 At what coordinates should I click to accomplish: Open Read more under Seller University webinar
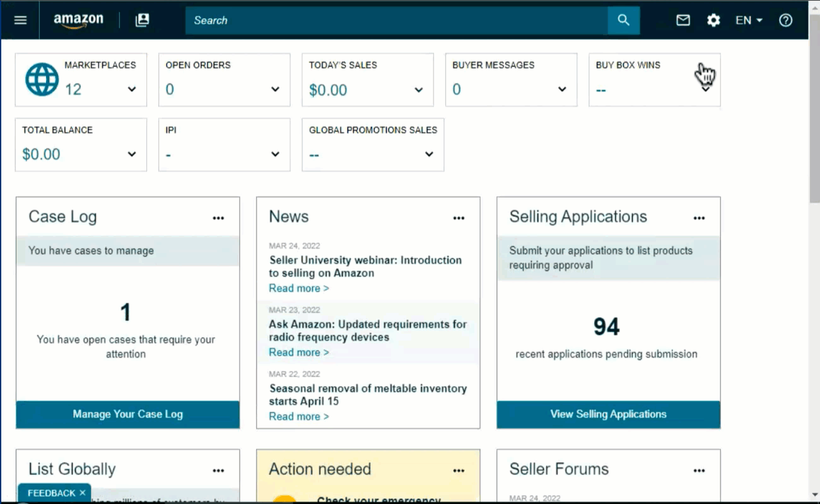(x=298, y=288)
